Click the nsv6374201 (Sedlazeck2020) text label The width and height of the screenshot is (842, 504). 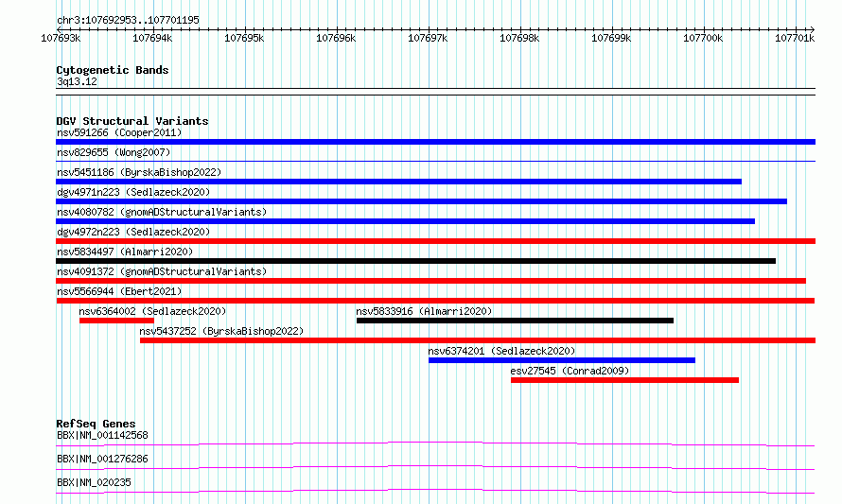pos(501,351)
